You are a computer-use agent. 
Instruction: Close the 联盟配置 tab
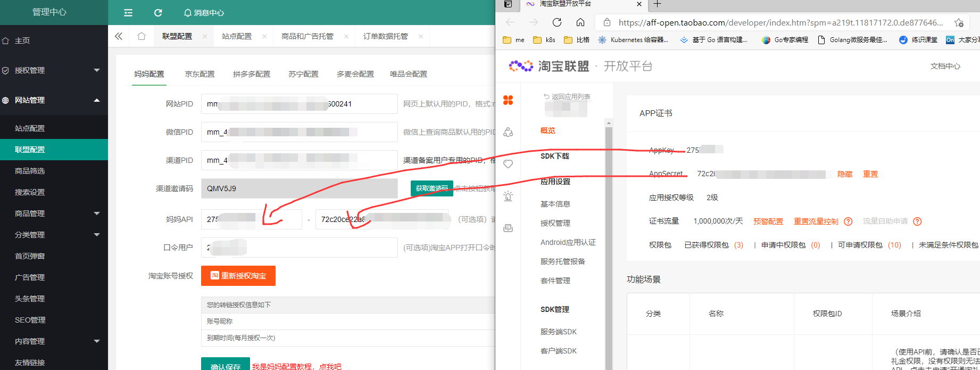[205, 36]
